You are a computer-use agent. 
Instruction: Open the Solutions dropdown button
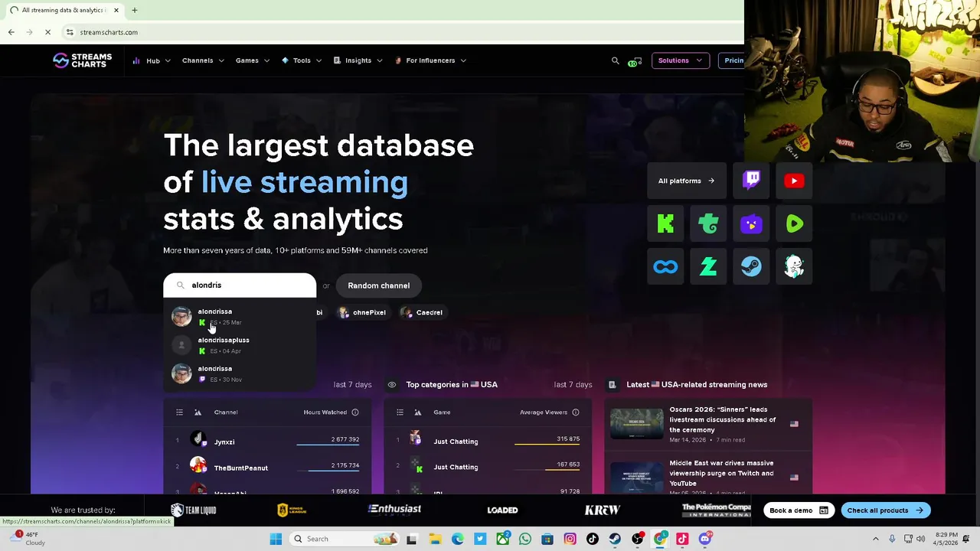coord(680,60)
